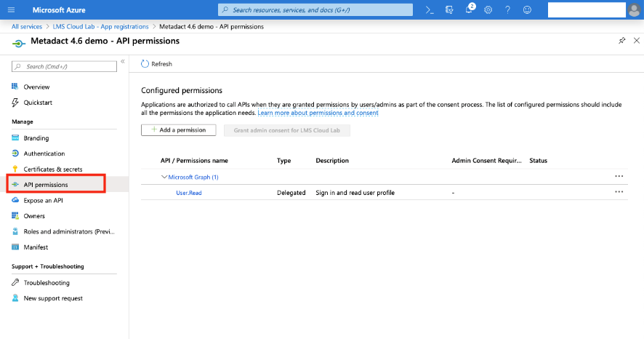644x339 pixels.
Task: Open more options for User.Read row
Action: (x=619, y=192)
